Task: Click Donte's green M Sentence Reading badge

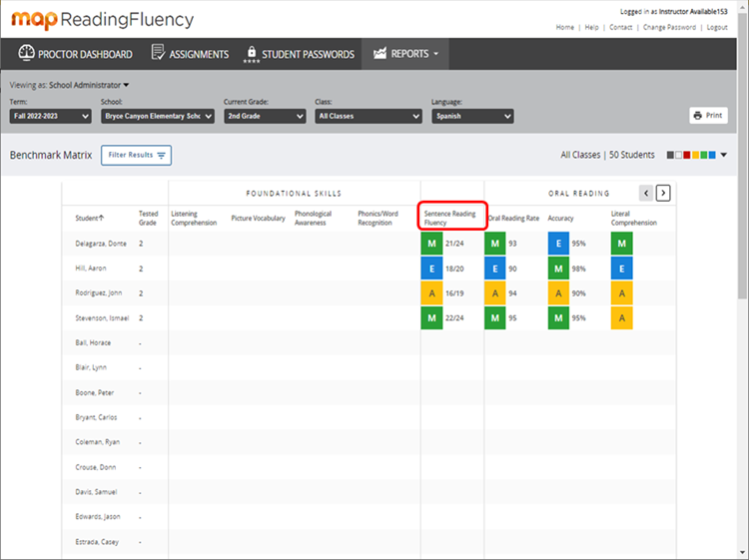Action: 432,243
